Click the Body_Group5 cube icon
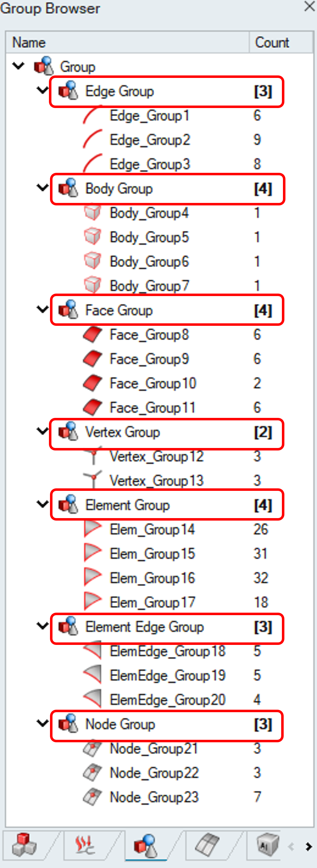This screenshot has width=317, height=868. click(x=93, y=237)
